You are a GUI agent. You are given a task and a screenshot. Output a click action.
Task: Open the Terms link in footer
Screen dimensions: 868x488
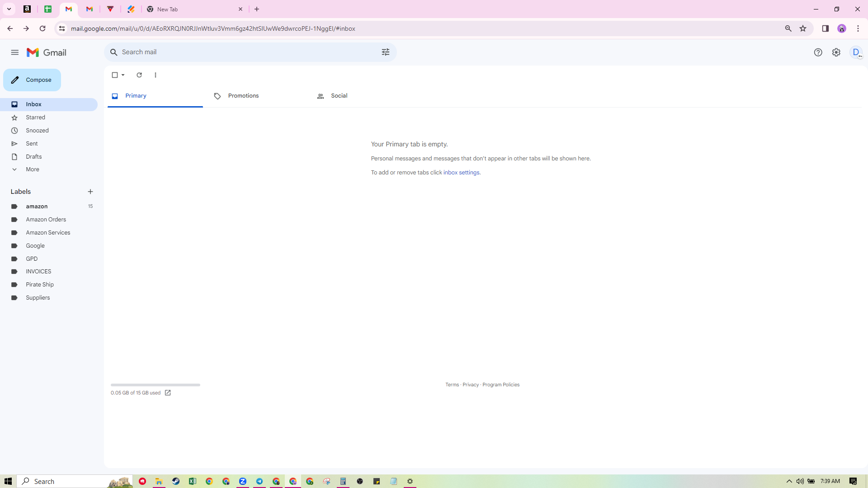(452, 385)
